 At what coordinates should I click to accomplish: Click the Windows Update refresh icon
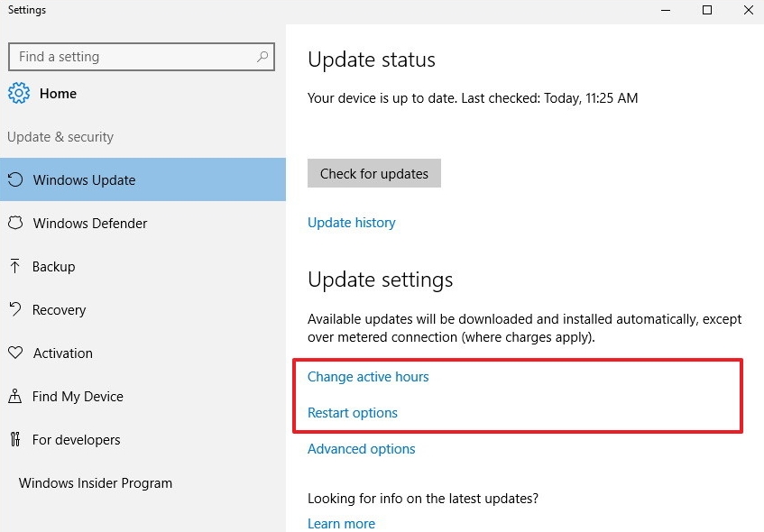(14, 179)
